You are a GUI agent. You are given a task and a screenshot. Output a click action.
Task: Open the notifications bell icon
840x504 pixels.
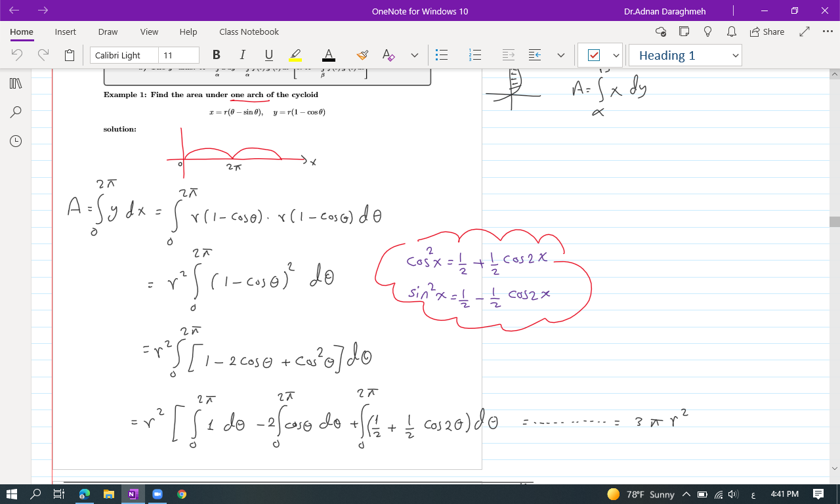(731, 31)
